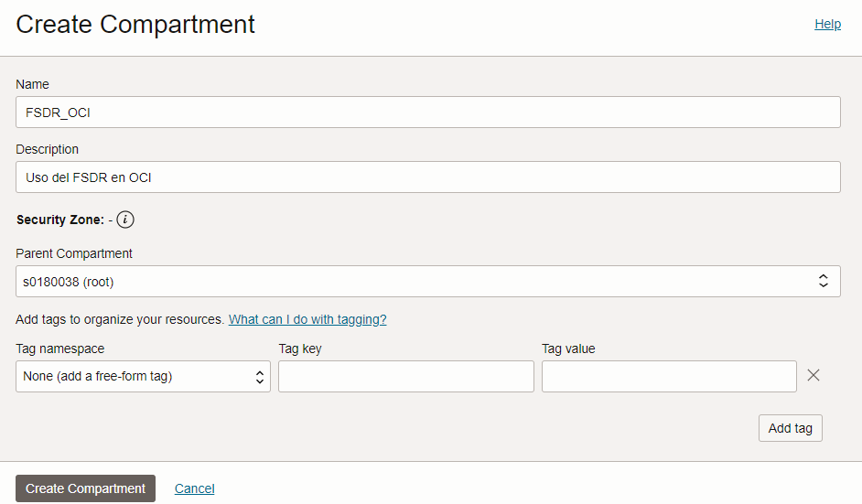Click the Create Compartment button

[85, 488]
